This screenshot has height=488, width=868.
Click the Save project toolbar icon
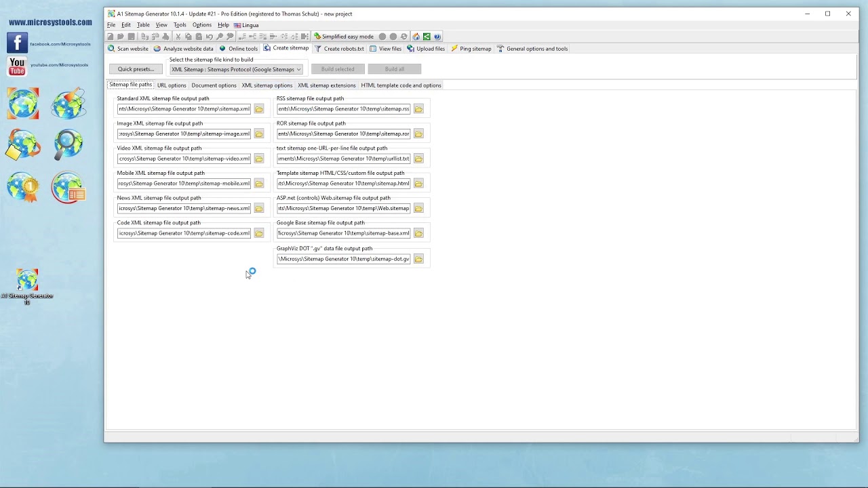[x=131, y=37]
